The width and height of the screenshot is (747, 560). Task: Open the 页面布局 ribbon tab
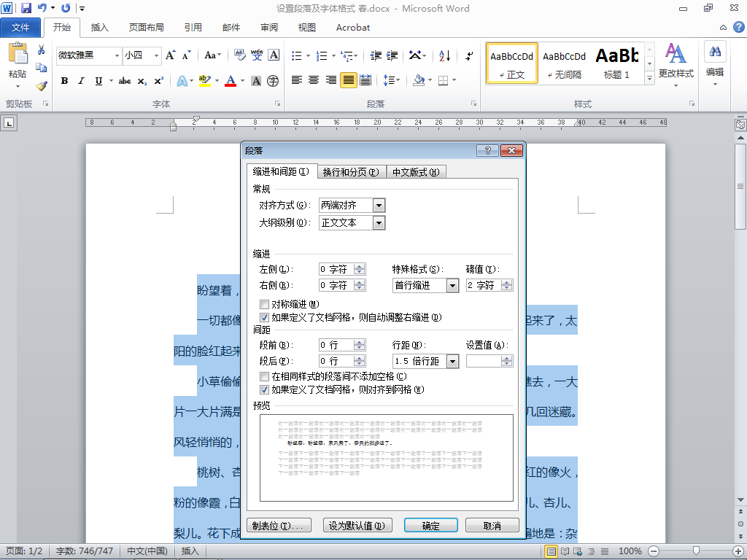tap(146, 28)
